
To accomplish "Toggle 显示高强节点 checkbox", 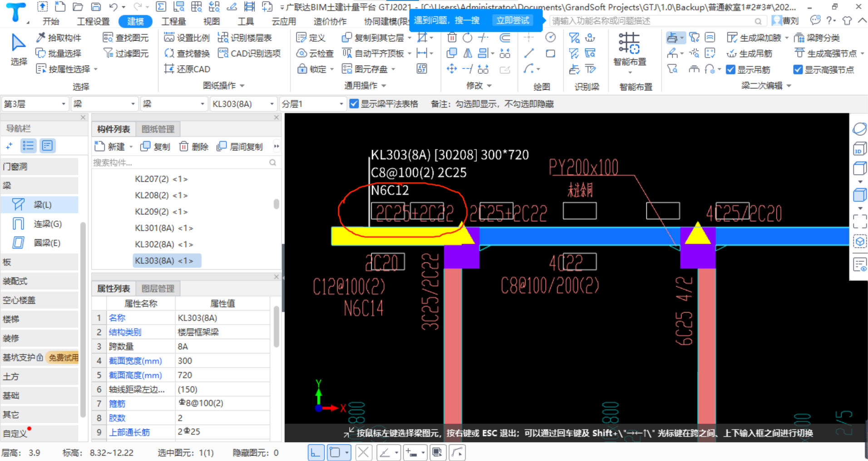I will (x=798, y=69).
